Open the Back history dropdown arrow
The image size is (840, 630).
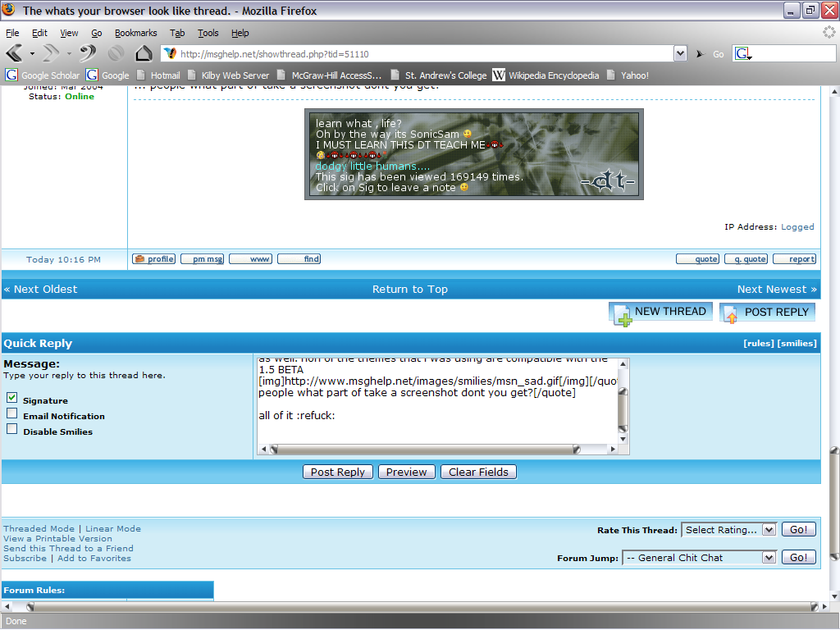(x=32, y=53)
